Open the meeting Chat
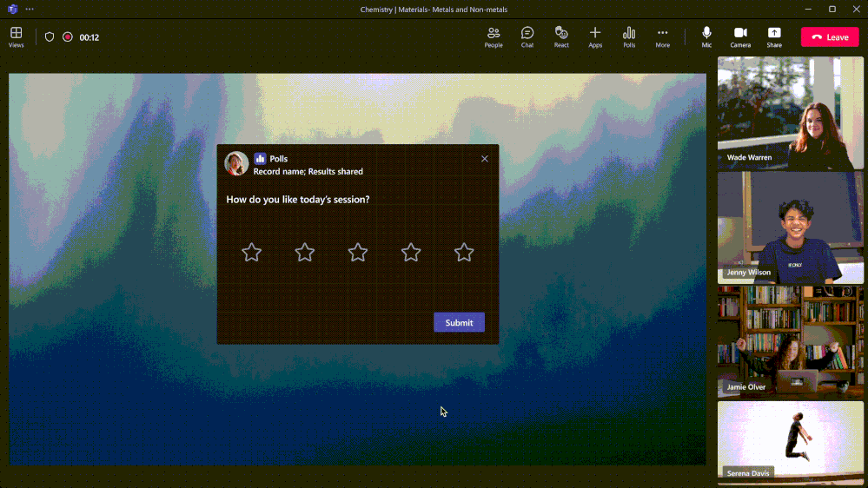 [x=527, y=37]
